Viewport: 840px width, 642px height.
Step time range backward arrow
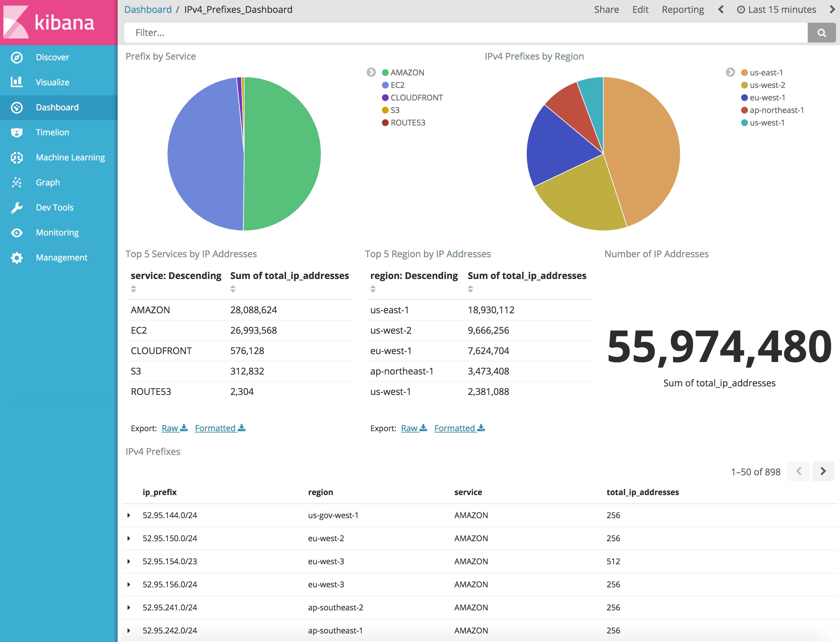[721, 10]
